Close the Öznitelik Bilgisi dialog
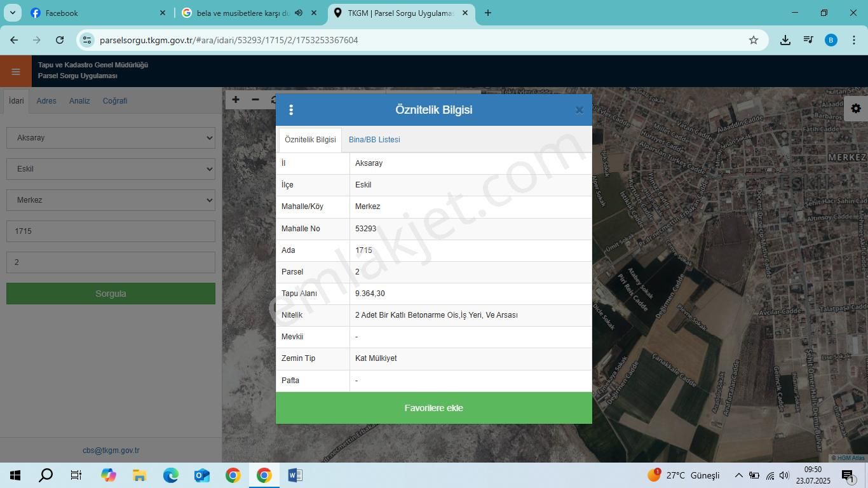This screenshot has width=868, height=488. pyautogui.click(x=579, y=110)
